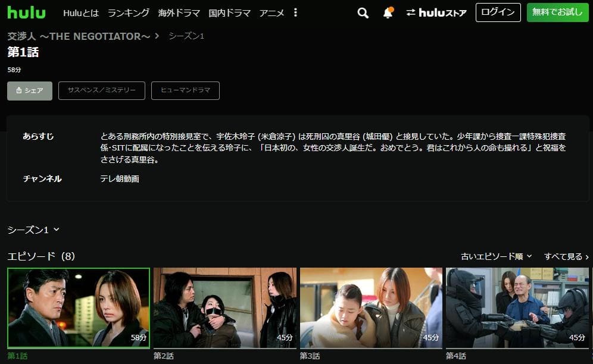Click the 第4話 label under thumbnail

pos(455,356)
